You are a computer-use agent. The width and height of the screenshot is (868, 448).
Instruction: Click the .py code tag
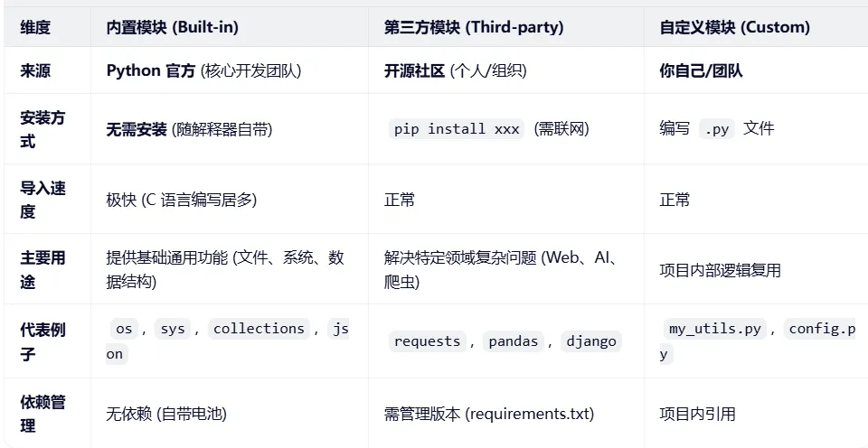coord(717,129)
